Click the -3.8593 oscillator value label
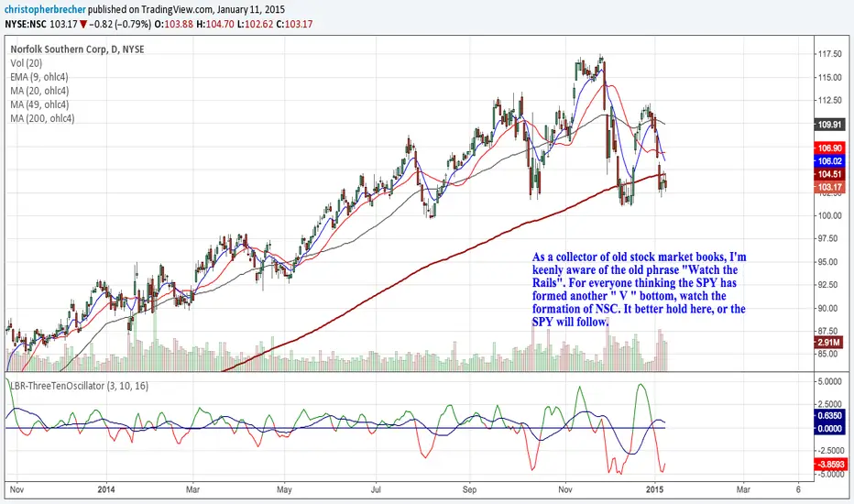The height and width of the screenshot is (504, 854). pyautogui.click(x=831, y=465)
